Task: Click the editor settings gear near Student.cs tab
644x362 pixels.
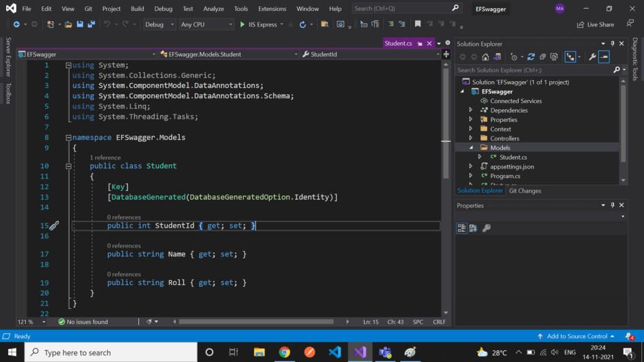Action: [x=448, y=43]
